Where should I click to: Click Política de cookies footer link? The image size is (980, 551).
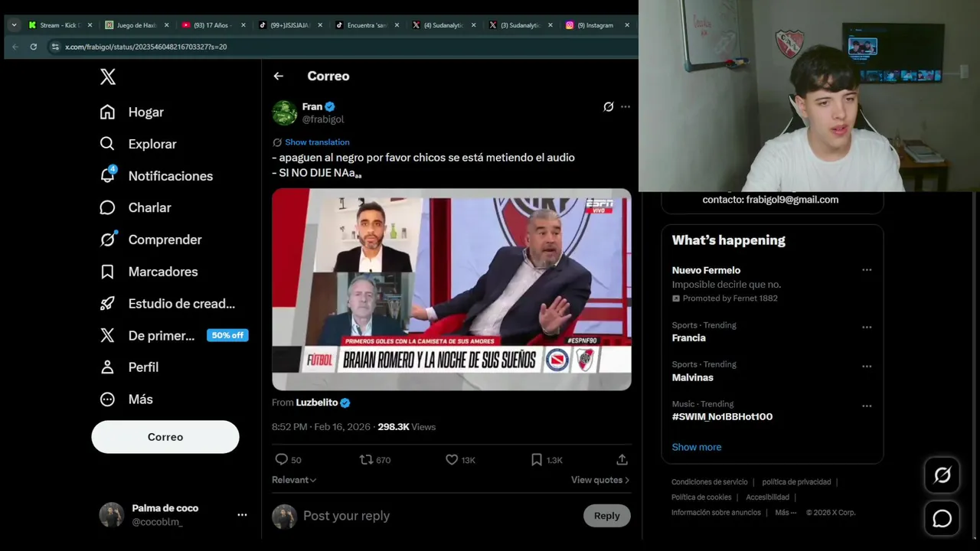(x=701, y=497)
